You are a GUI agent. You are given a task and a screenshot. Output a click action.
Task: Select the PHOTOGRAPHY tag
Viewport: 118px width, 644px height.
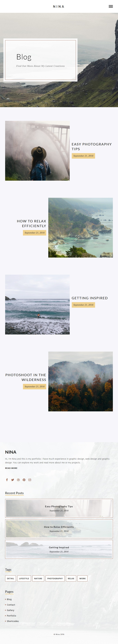click(x=55, y=579)
